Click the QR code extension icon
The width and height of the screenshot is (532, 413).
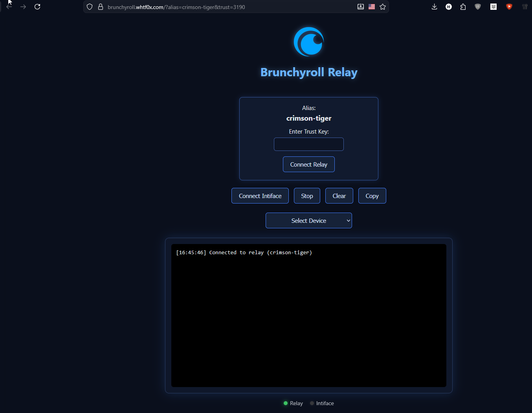click(493, 7)
